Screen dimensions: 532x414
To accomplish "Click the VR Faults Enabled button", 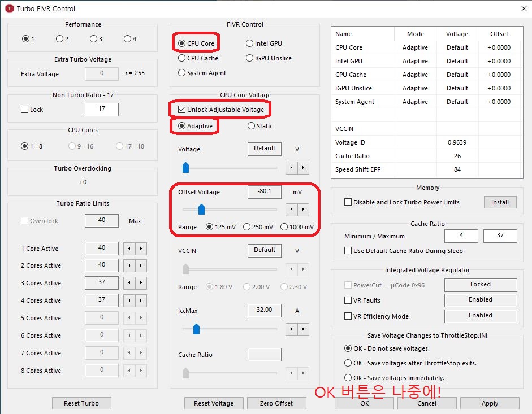I will (x=481, y=300).
